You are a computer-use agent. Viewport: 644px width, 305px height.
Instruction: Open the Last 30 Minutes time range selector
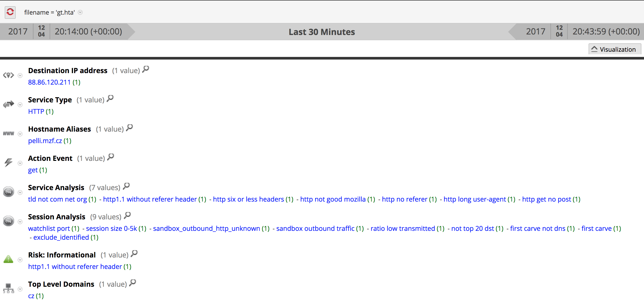(x=322, y=32)
